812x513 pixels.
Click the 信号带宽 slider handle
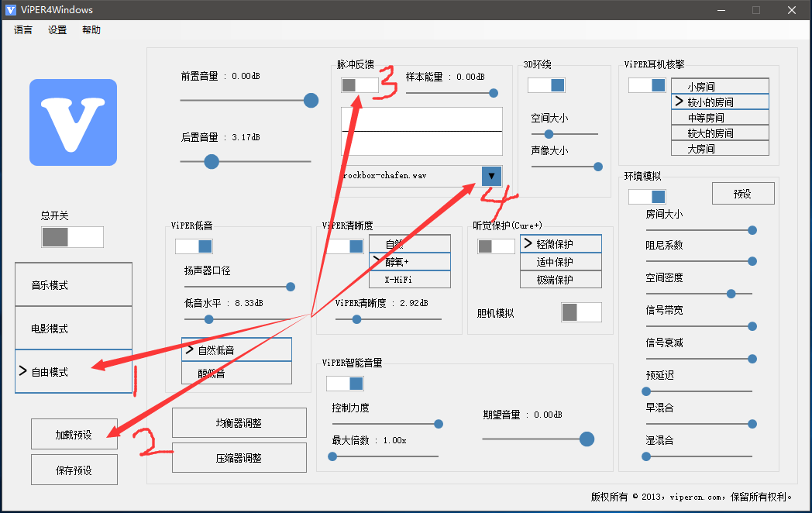tap(752, 326)
